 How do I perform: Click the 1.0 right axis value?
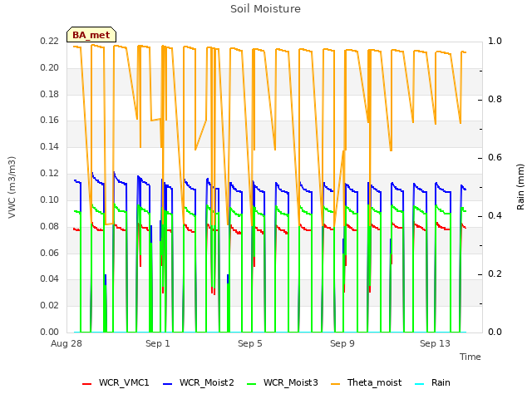tap(495, 42)
